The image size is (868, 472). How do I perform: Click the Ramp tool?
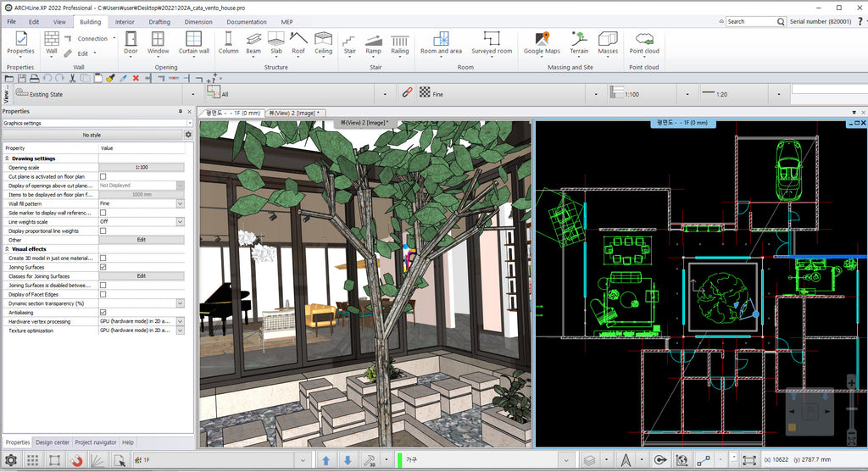(x=374, y=42)
